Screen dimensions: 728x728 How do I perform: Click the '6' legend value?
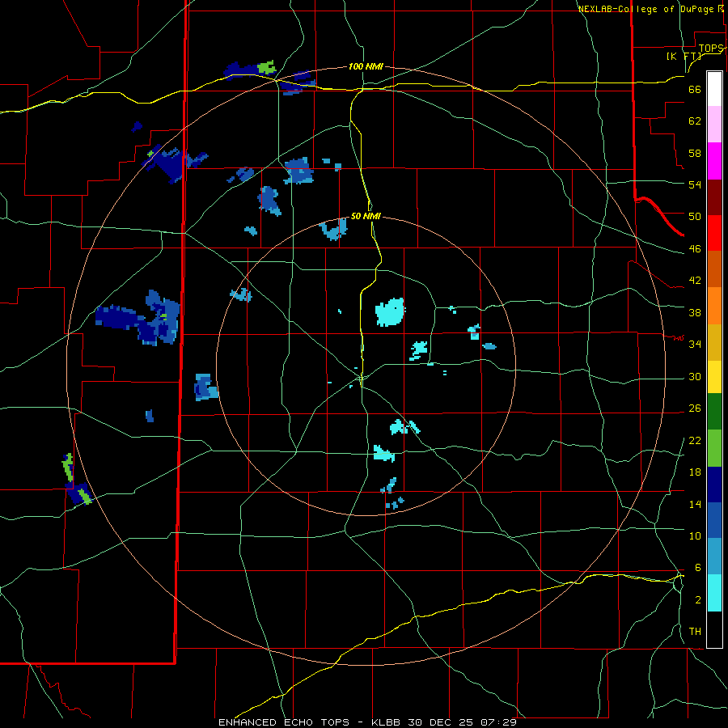697,567
